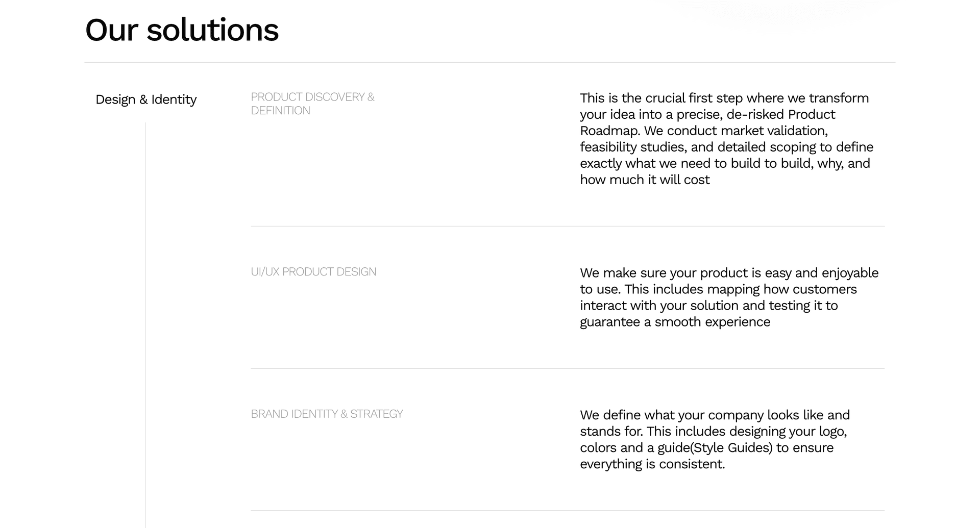
Task: Click '(Style Guides)' in brand description
Action: click(x=731, y=448)
